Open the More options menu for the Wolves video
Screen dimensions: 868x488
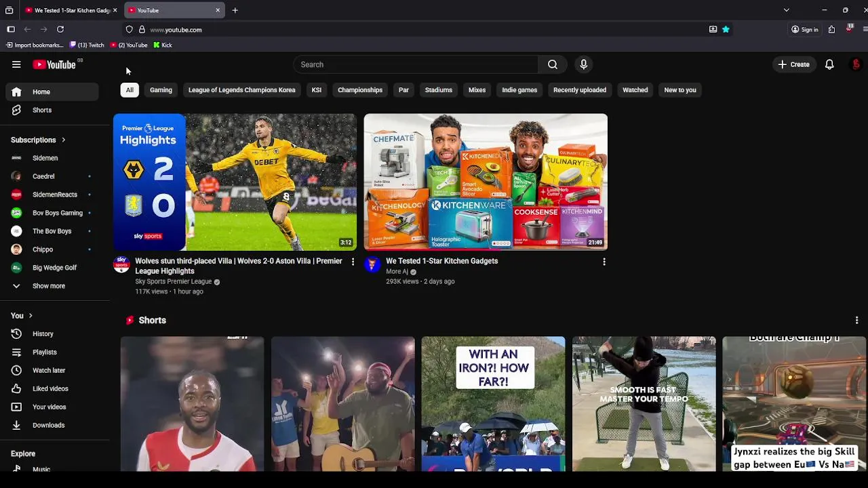353,262
